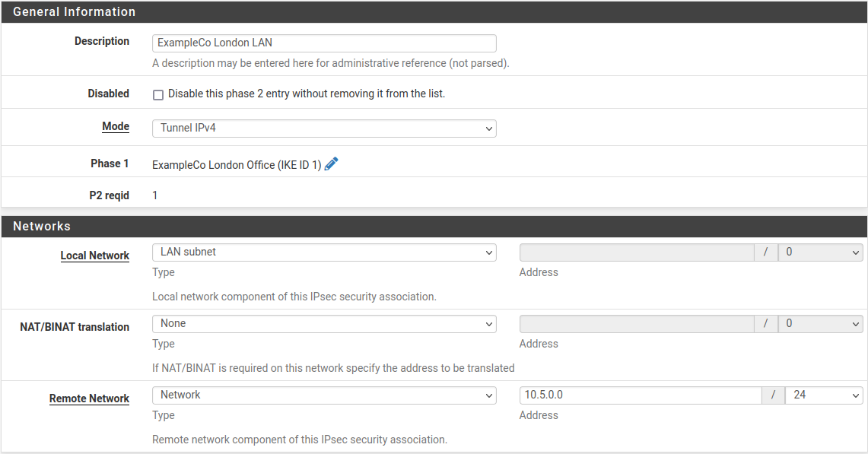Image resolution: width=868 pixels, height=454 pixels.
Task: Click the Local Network address field
Action: (636, 252)
